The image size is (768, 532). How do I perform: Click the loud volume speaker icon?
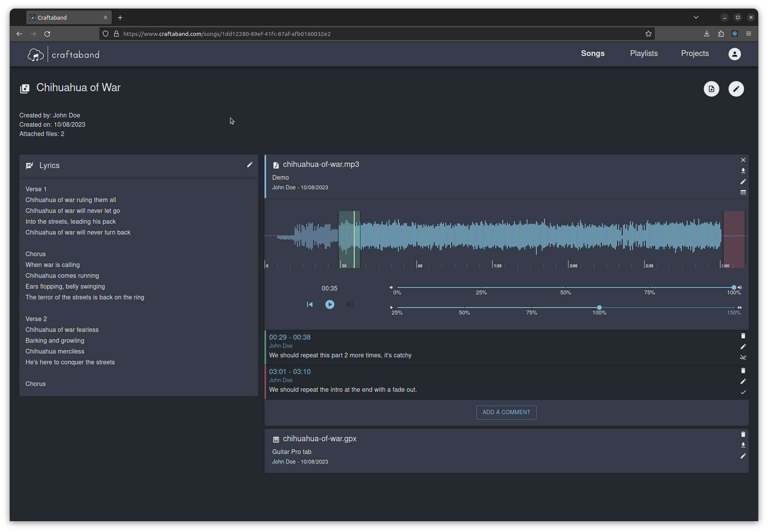(739, 287)
